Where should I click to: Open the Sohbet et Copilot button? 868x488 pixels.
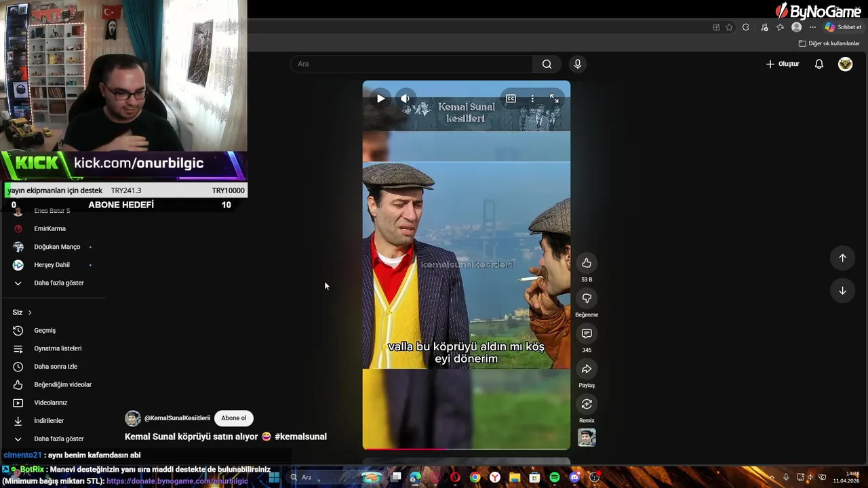[x=843, y=27]
